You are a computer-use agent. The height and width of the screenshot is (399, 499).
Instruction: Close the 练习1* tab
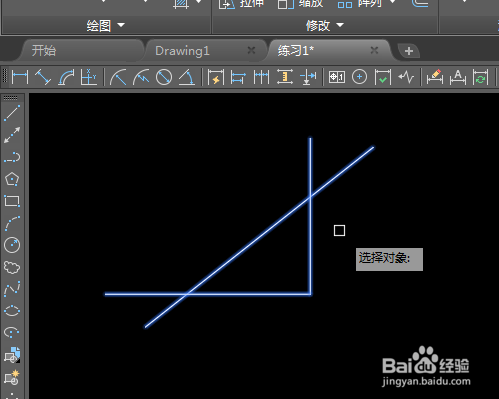(374, 50)
